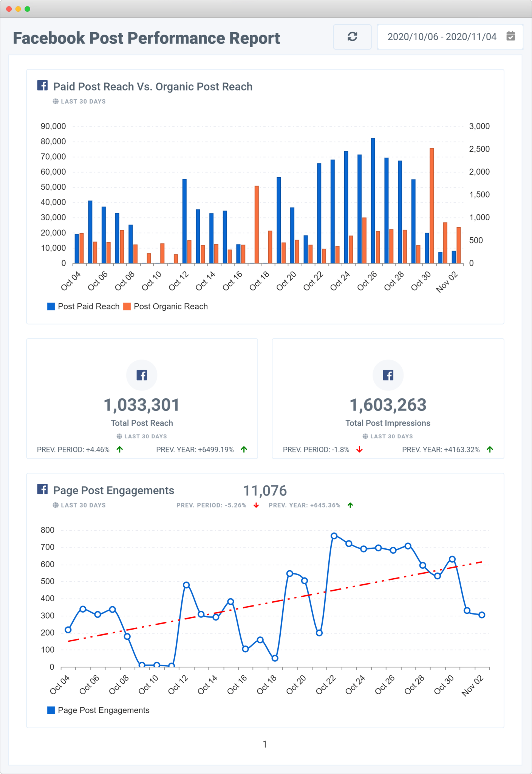Click globe icon under Total Post Reach
Screen dimensions: 532x774
pyautogui.click(x=119, y=436)
